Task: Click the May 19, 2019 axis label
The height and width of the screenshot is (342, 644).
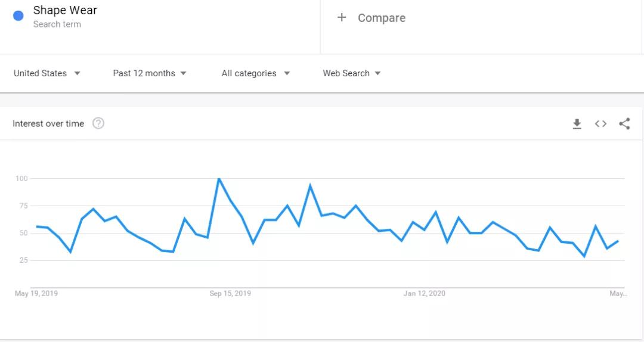Action: pyautogui.click(x=36, y=293)
